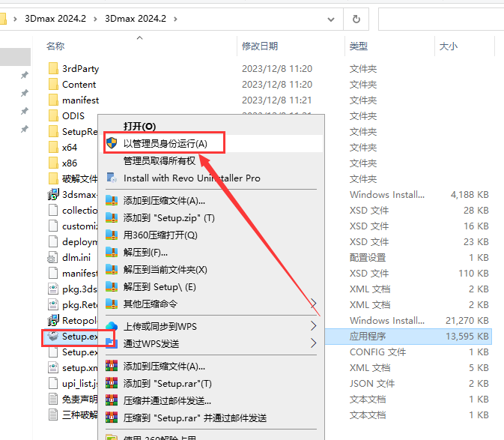This screenshot has width=504, height=440.
Task: Click the Revo Uninstaller icon
Action: pyautogui.click(x=112, y=178)
